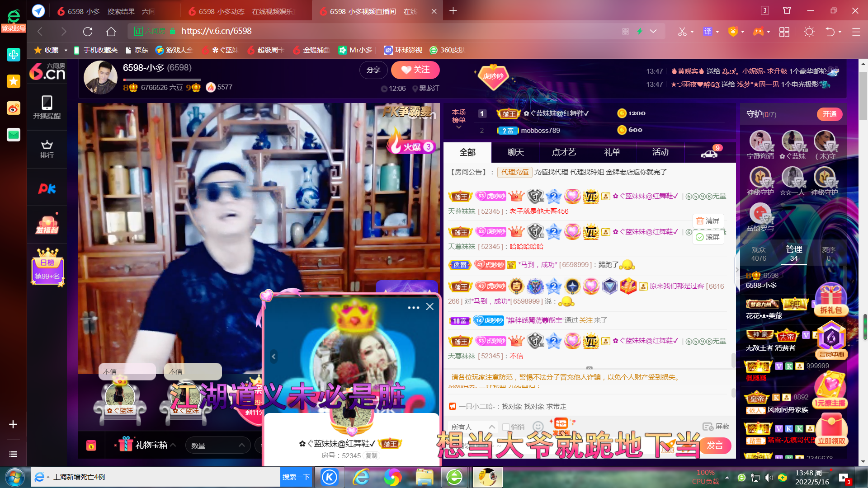This screenshot has width=868, height=488.
Task: Click the 发言 send message button
Action: click(715, 446)
